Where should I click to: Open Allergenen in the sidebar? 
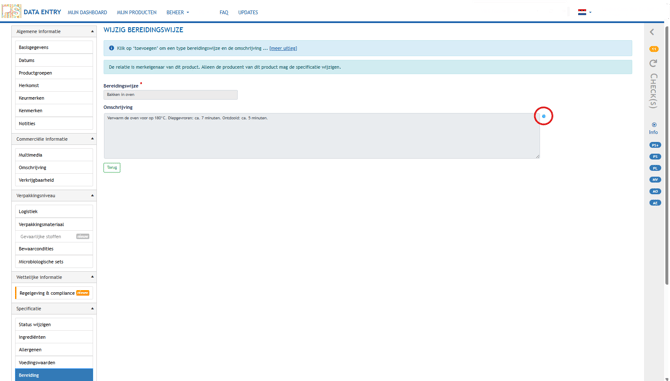[54, 350]
